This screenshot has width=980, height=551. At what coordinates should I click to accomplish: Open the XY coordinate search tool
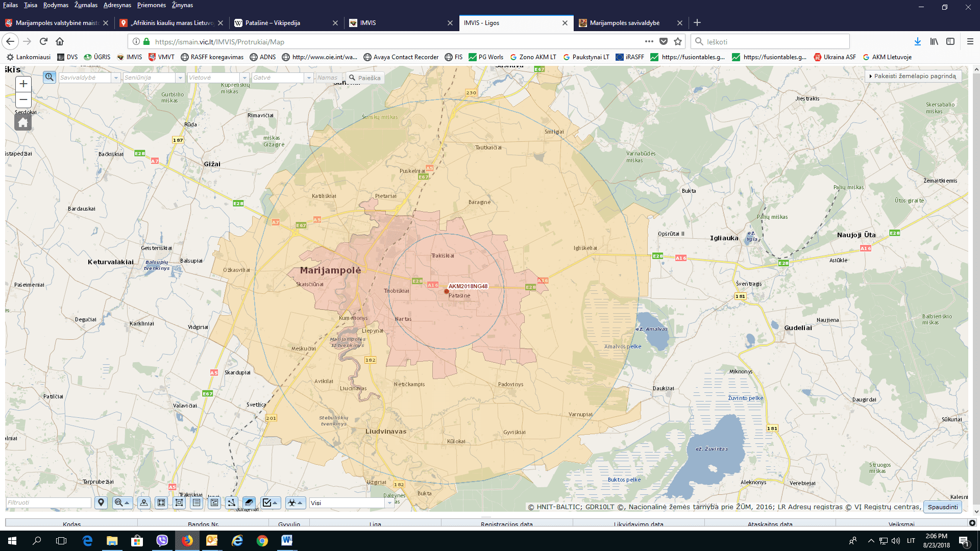(122, 503)
